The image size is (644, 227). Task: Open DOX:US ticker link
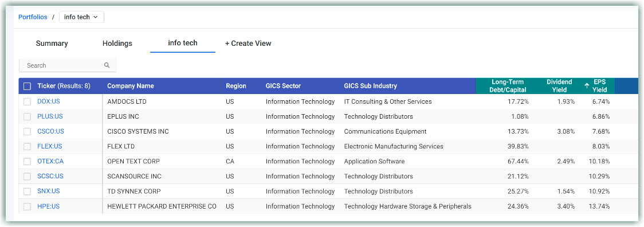[x=49, y=101]
